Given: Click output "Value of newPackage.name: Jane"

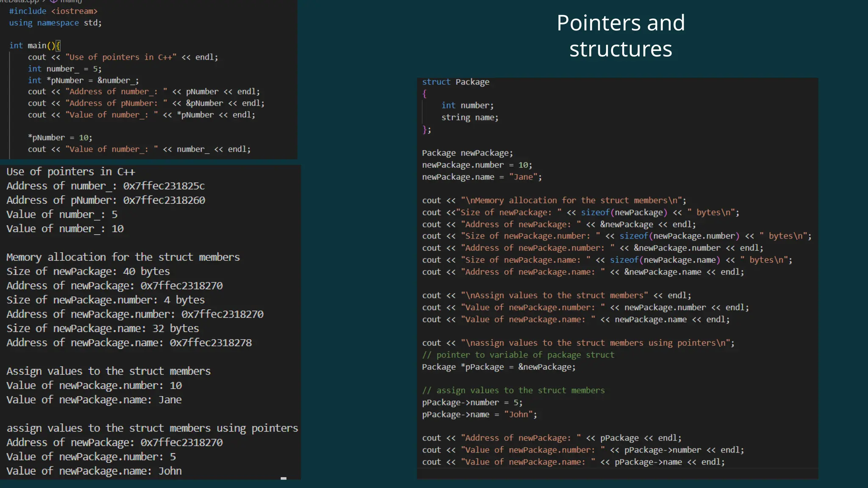Looking at the screenshot, I should pos(94,400).
